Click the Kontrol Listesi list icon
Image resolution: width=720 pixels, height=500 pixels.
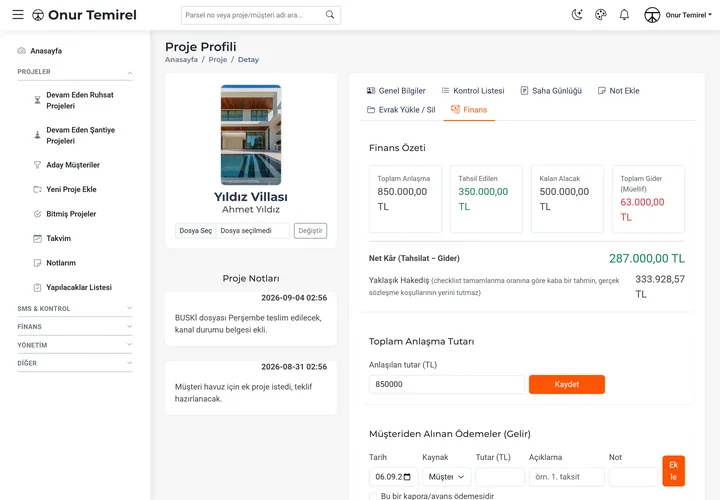[445, 90]
